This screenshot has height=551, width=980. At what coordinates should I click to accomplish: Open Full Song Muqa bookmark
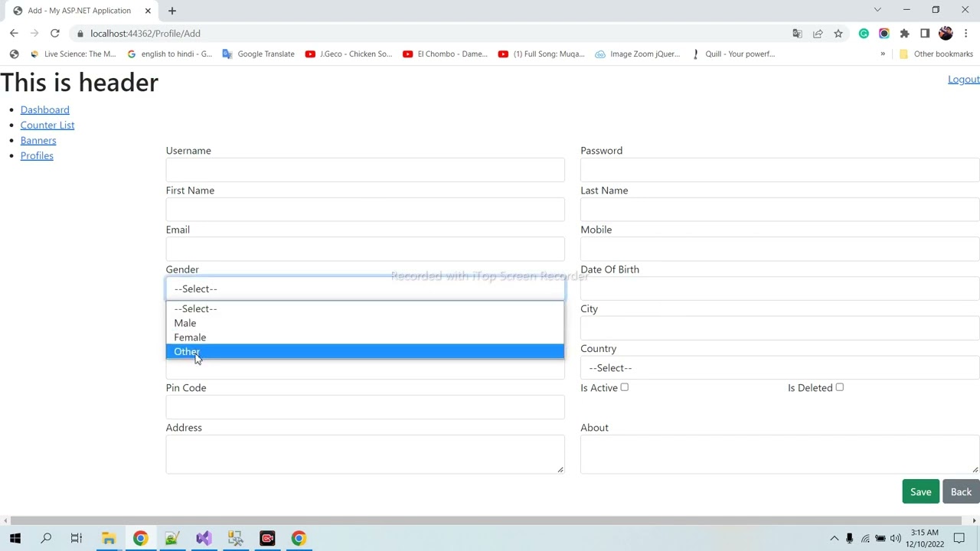pyautogui.click(x=541, y=54)
